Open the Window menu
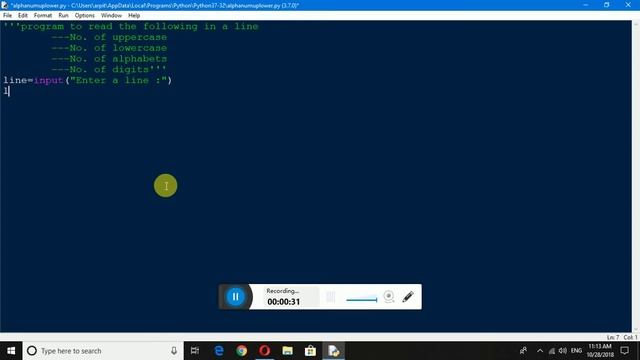Screen dimensions: 640x360 [111, 16]
